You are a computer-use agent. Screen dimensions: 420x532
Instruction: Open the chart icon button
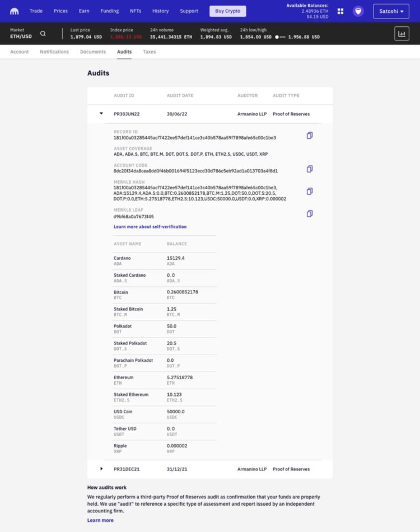click(x=402, y=34)
